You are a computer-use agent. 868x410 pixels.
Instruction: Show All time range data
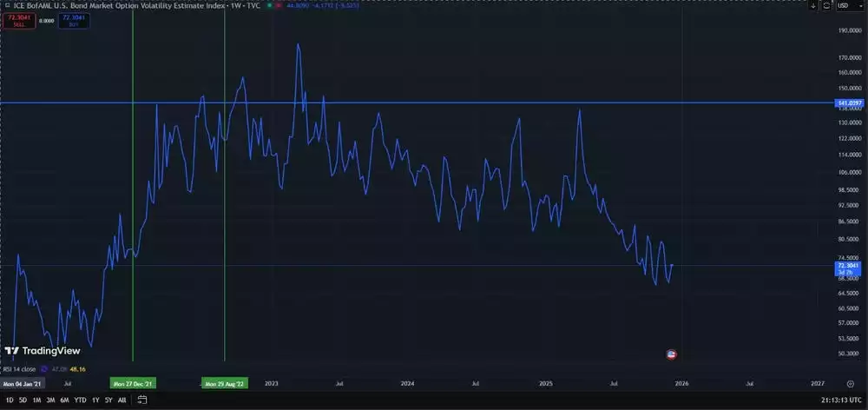122,400
